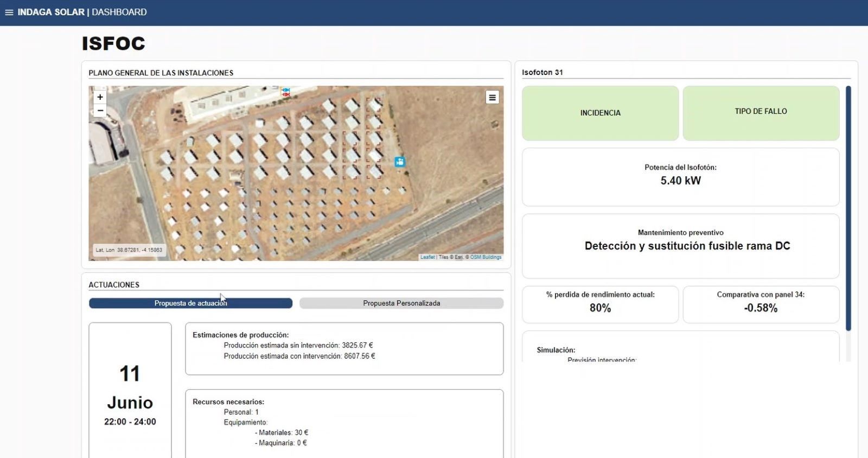
Task: Select the top-right red-bracketed solar panel
Action: 374,105
